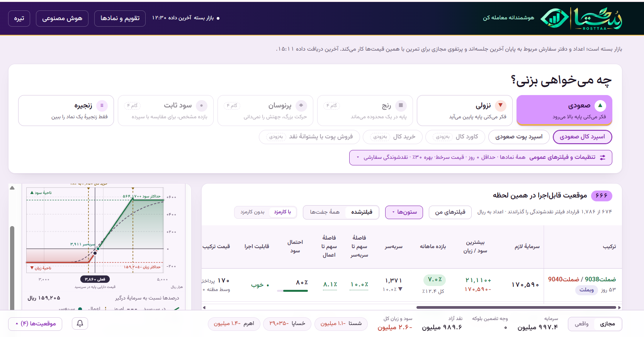This screenshot has height=337, width=644.
Task: Click the table's horizontal scrollbar
Action: [x=516, y=308]
